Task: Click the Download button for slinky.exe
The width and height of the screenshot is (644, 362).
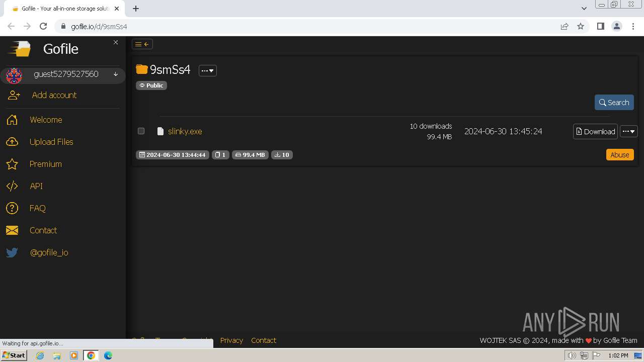Action: 595,131
